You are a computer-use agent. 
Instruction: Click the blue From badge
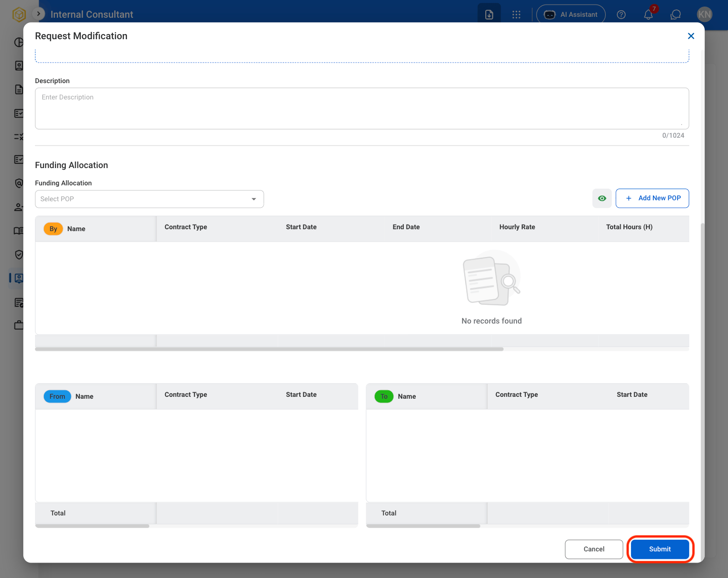(57, 396)
